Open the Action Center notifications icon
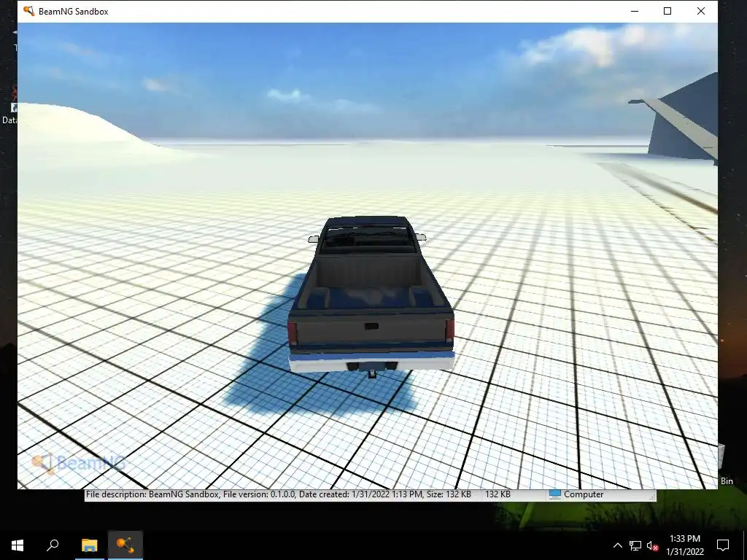 pyautogui.click(x=723, y=545)
